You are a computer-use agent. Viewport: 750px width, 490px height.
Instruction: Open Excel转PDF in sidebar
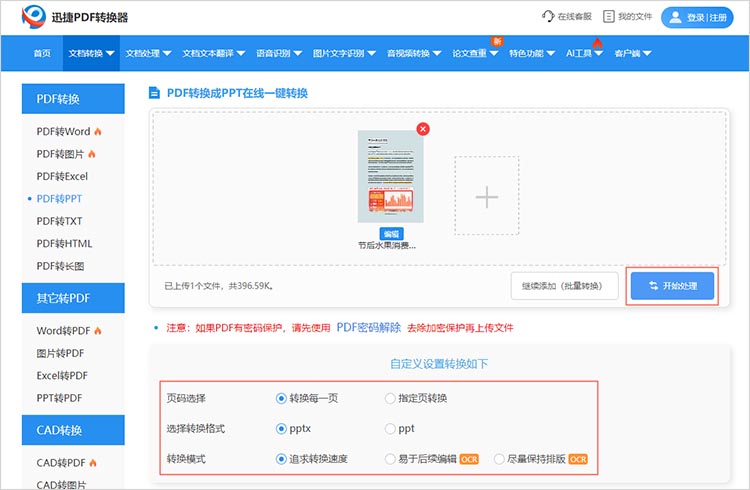point(62,376)
